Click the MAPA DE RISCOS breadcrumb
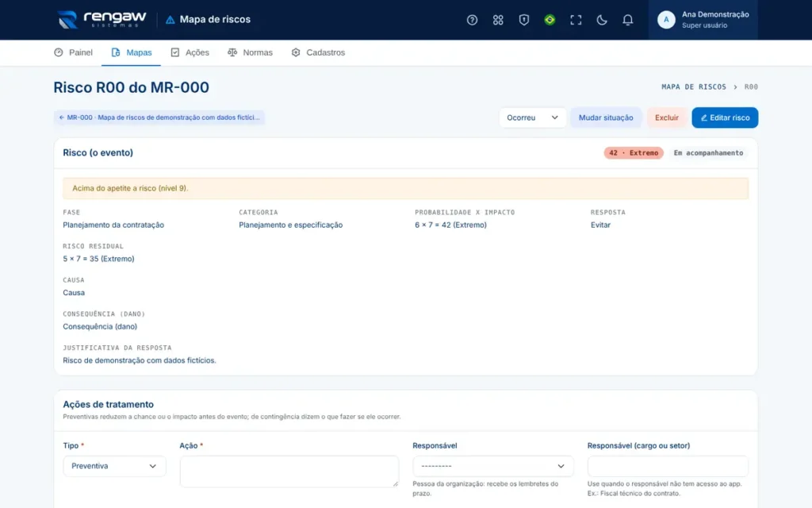 click(693, 87)
